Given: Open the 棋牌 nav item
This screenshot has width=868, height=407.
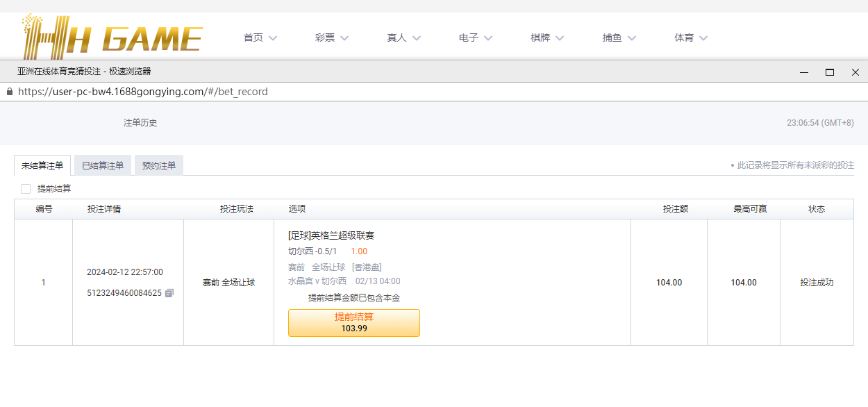Looking at the screenshot, I should 540,38.
